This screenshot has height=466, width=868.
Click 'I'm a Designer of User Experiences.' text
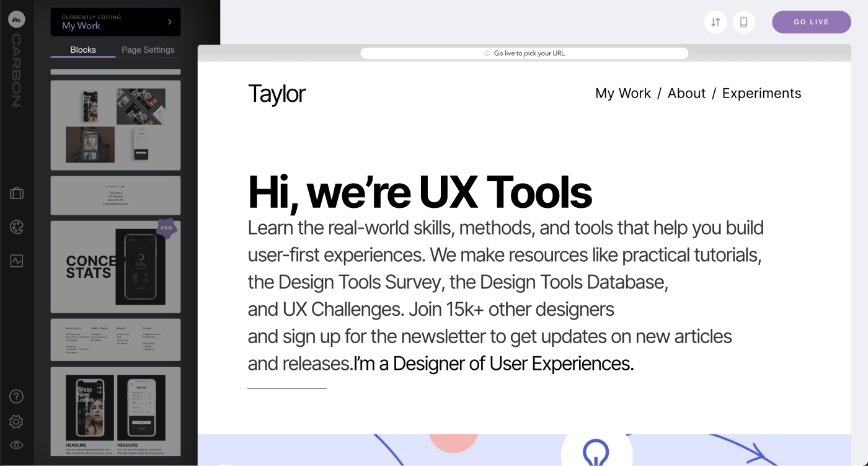[x=494, y=364]
